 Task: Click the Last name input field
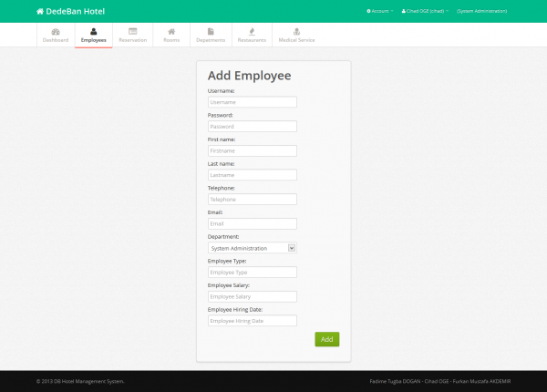coord(253,175)
